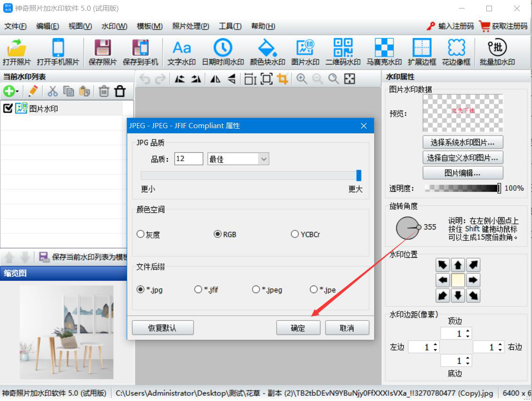
Task: Clear all watermarks with black trash icon
Action: [x=120, y=91]
